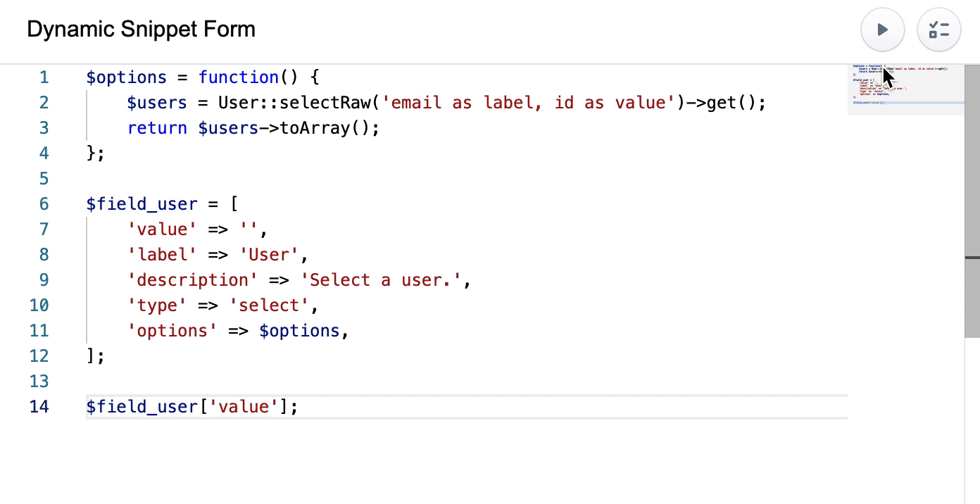Click line number 1 in the gutter

click(x=44, y=77)
